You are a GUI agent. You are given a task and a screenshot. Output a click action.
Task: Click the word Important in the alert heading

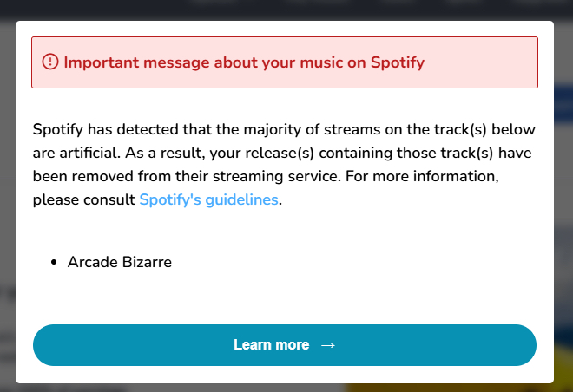98,62
